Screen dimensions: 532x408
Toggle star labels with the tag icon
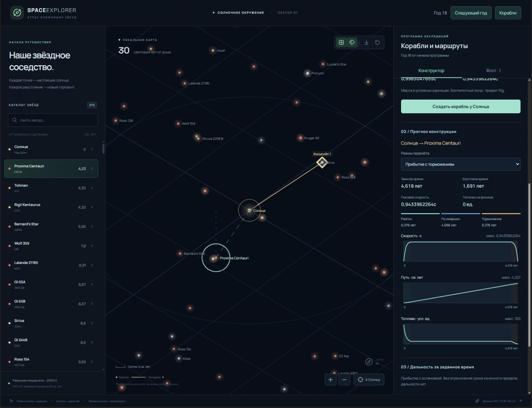(x=352, y=43)
